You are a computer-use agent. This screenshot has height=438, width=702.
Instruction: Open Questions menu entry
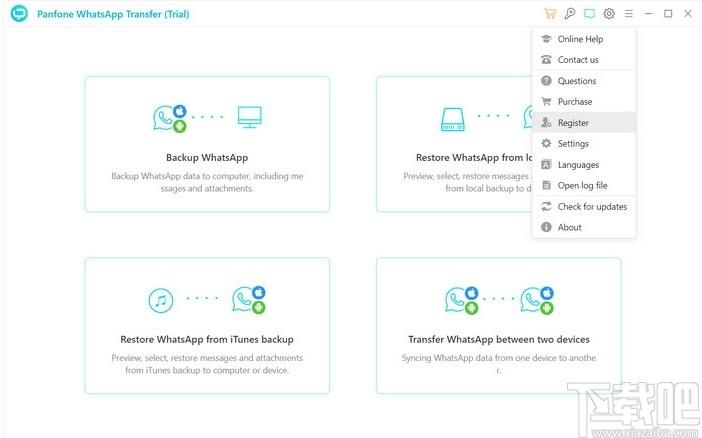[584, 81]
